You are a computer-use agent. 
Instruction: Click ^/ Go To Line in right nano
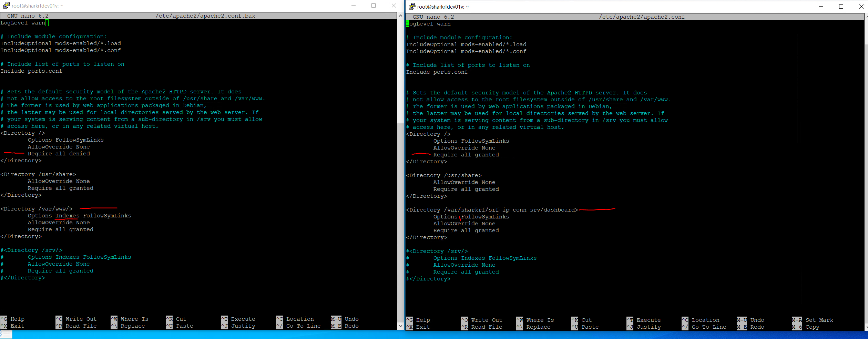[704, 327]
